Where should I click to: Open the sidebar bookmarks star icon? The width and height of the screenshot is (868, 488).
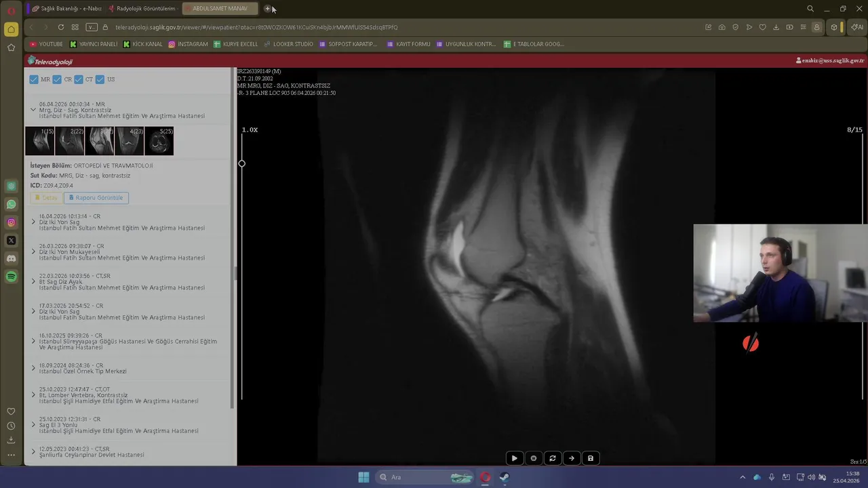tap(11, 47)
